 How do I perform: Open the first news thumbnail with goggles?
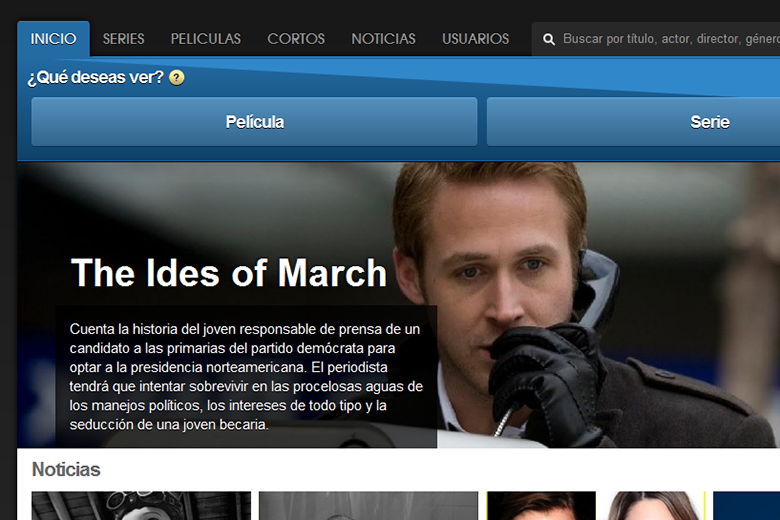141,506
